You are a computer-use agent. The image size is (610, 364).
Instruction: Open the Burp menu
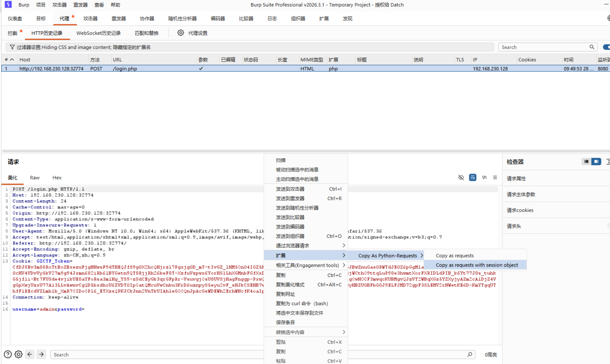point(24,5)
